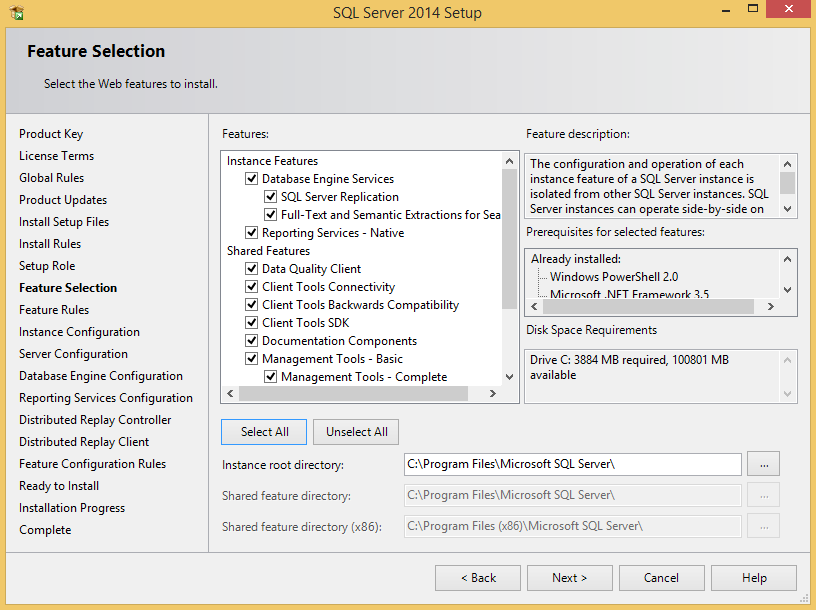The height and width of the screenshot is (610, 816).
Task: Select Distributed Replay Client step
Action: 84,442
